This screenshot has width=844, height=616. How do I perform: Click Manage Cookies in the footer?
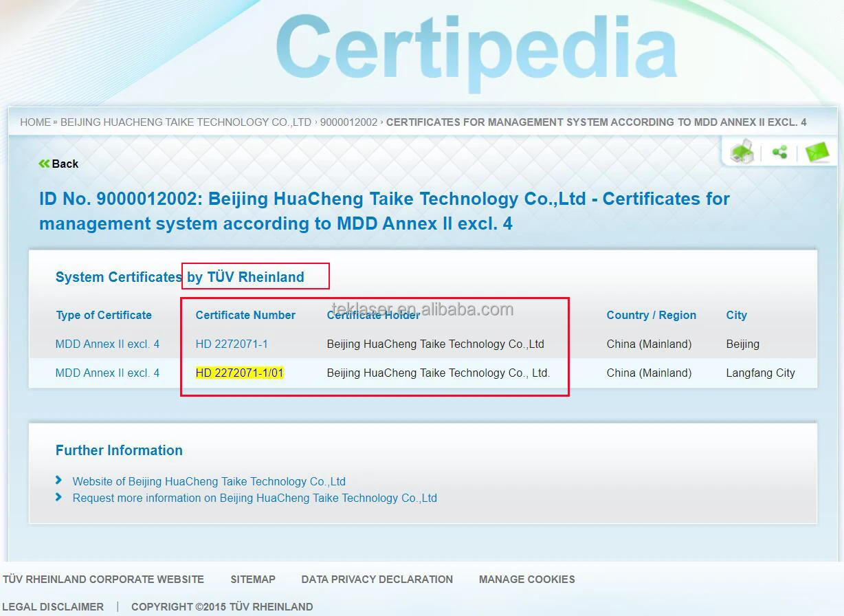(x=526, y=580)
